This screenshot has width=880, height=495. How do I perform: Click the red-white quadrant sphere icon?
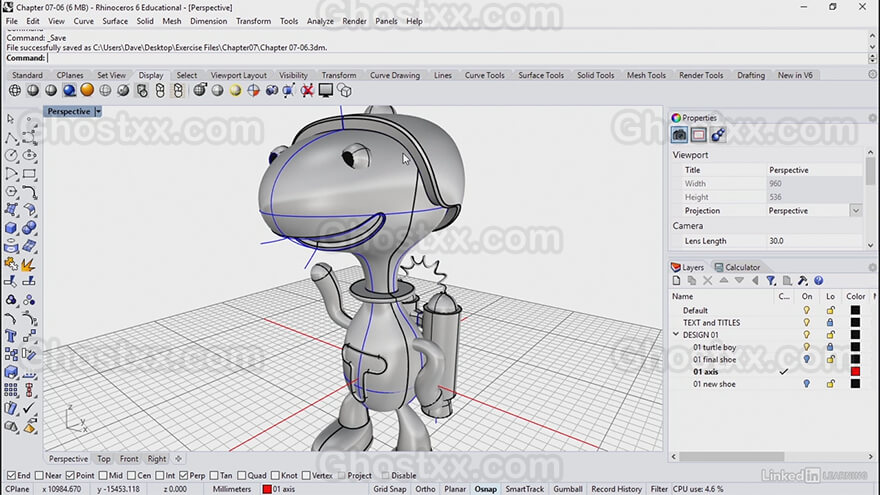253,90
